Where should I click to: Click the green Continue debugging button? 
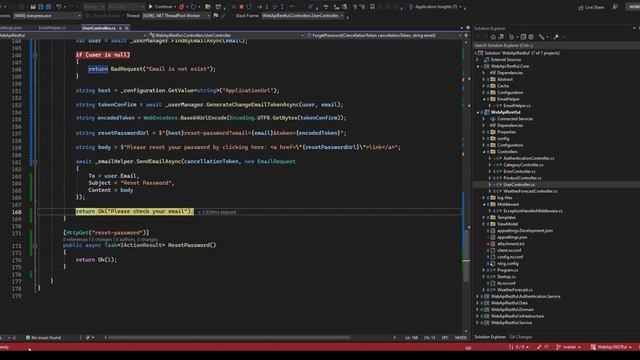click(151, 7)
